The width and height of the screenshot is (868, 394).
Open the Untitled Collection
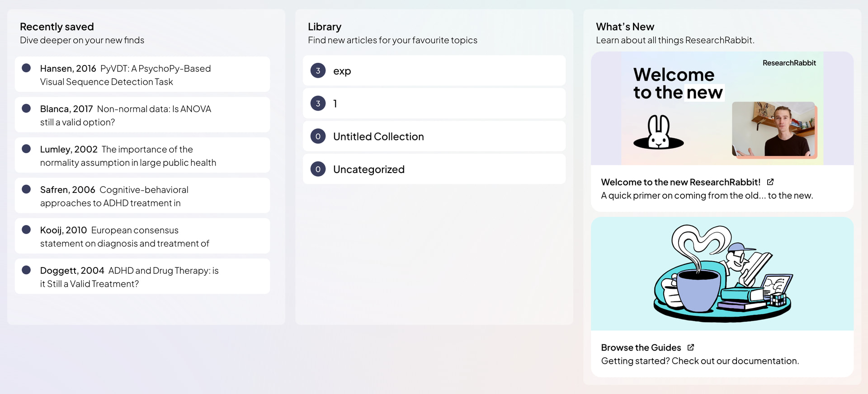pyautogui.click(x=378, y=136)
